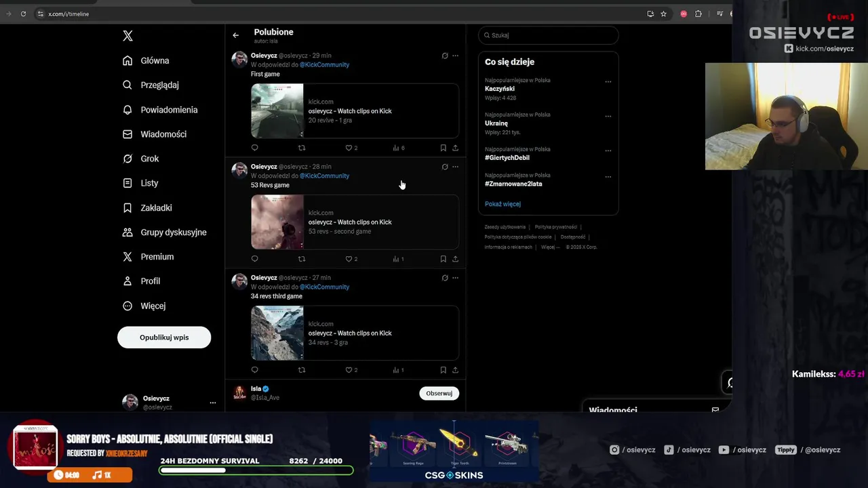Open options for the #GiertychDebil trend
The image size is (868, 488).
point(608,151)
